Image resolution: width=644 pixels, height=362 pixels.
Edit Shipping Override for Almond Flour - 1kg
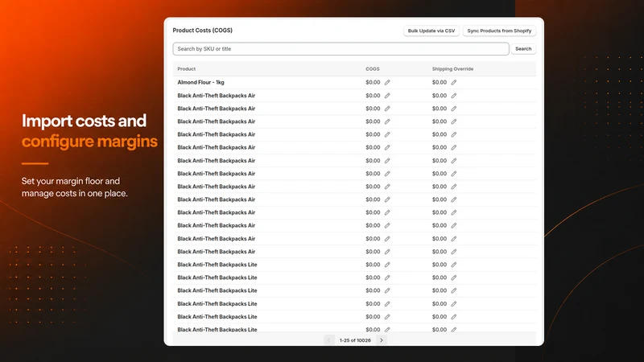[x=454, y=83]
